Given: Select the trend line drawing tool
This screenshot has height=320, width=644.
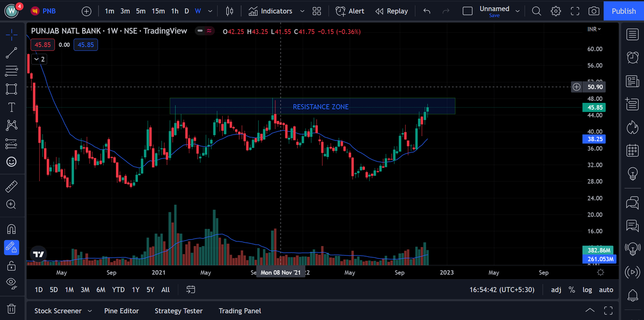Looking at the screenshot, I should 11,53.
